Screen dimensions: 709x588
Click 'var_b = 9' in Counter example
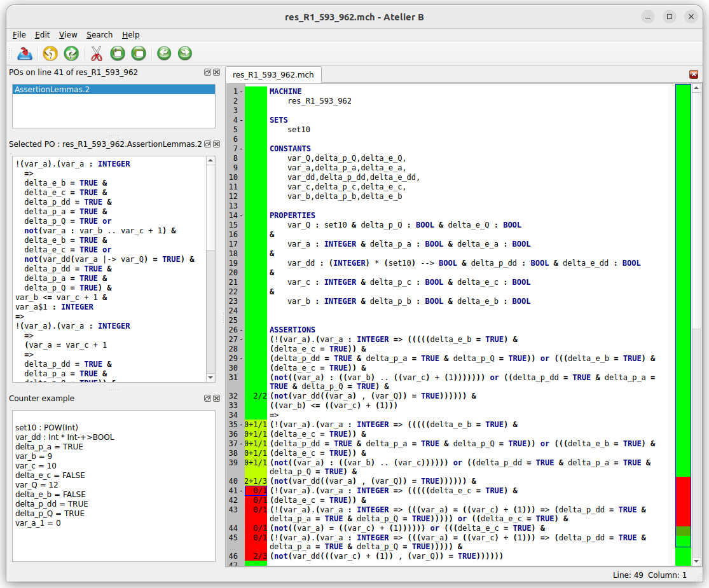click(34, 456)
